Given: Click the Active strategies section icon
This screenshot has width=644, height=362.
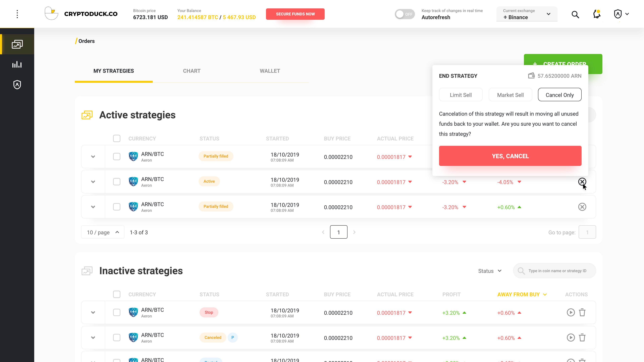Looking at the screenshot, I should [x=87, y=115].
